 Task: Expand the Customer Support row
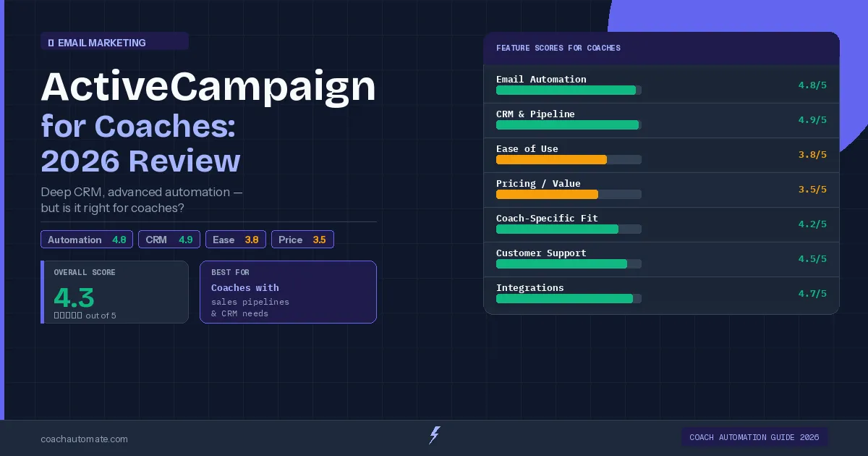tap(661, 258)
